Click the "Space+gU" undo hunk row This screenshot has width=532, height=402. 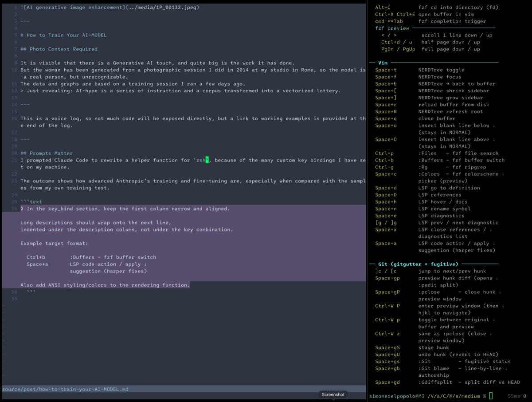(x=437, y=355)
